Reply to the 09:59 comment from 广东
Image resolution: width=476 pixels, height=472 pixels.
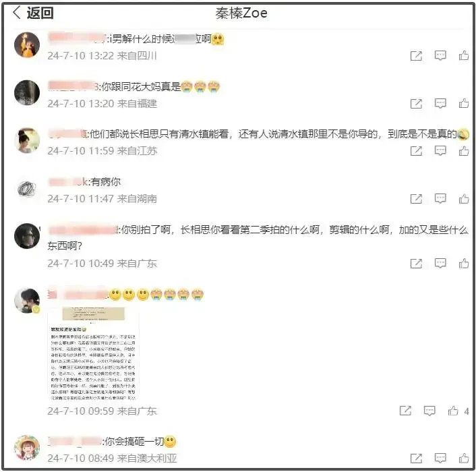(429, 411)
